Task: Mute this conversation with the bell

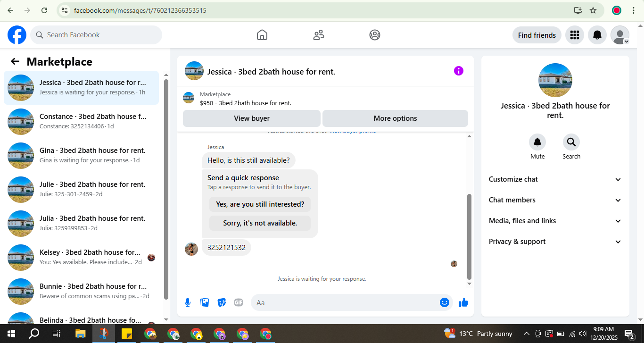Action: point(537,142)
